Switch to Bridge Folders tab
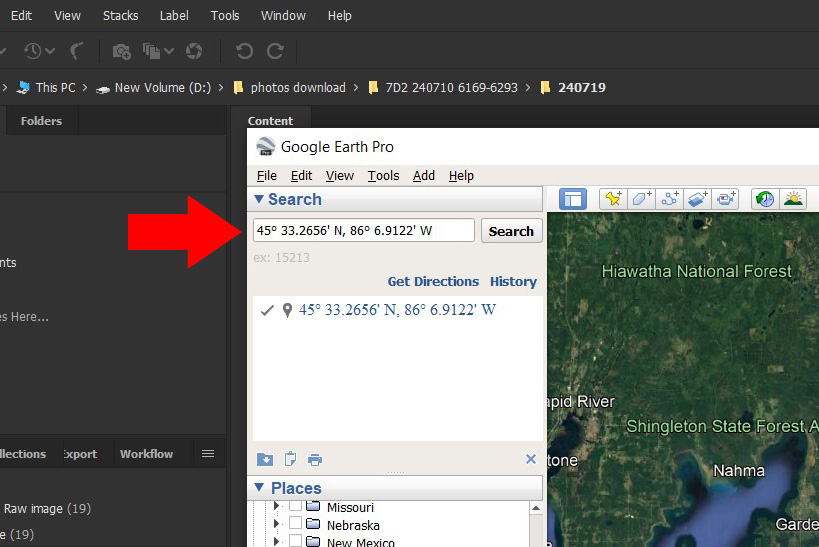819x547 pixels. [41, 121]
